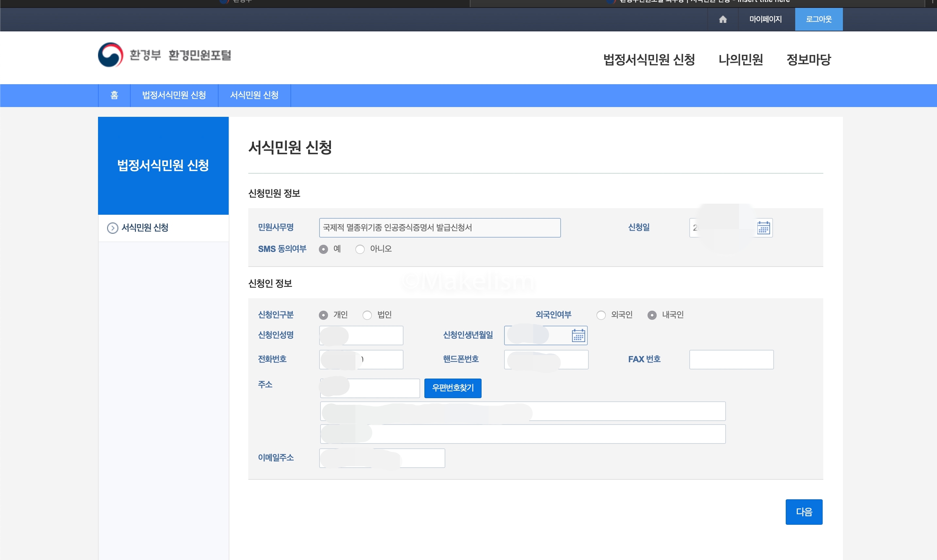Click the home icon in top bar
The width and height of the screenshot is (937, 560).
pyautogui.click(x=722, y=19)
